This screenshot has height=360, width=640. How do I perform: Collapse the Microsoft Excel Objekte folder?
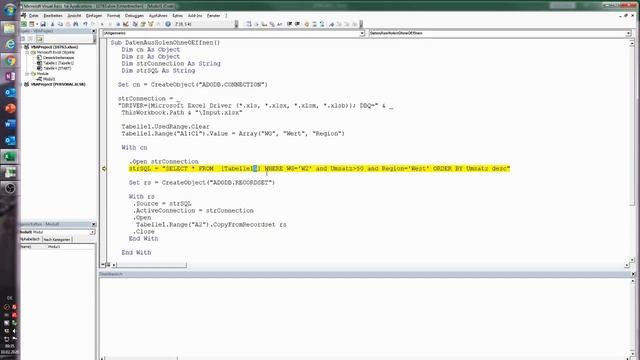tap(27, 52)
